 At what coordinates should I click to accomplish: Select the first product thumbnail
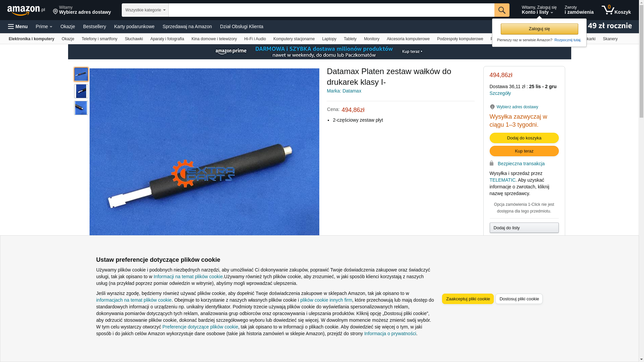pos(81,74)
